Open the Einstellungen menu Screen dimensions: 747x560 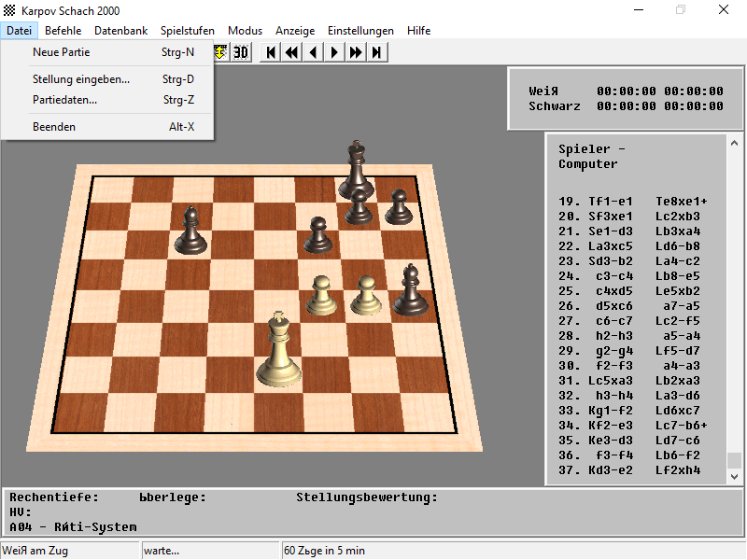(x=360, y=31)
